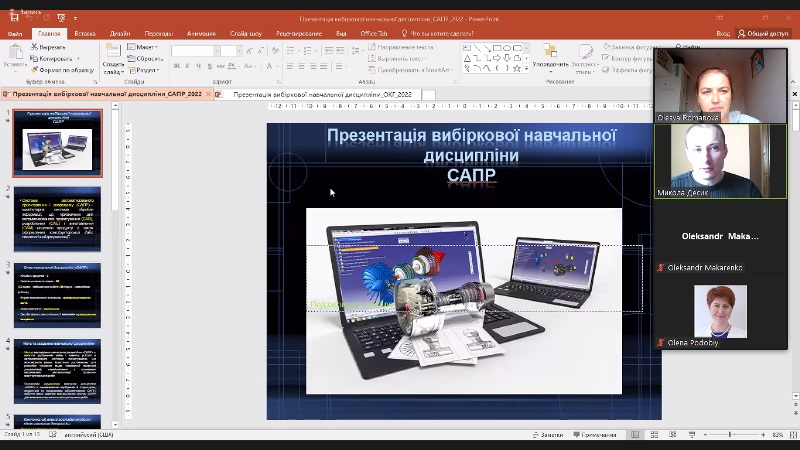Toggle strikethrough abc formatting

pos(220,66)
